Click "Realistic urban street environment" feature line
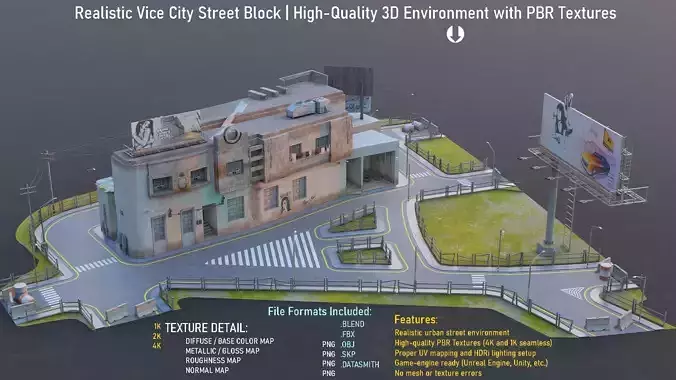This screenshot has height=380, width=676. (452, 333)
